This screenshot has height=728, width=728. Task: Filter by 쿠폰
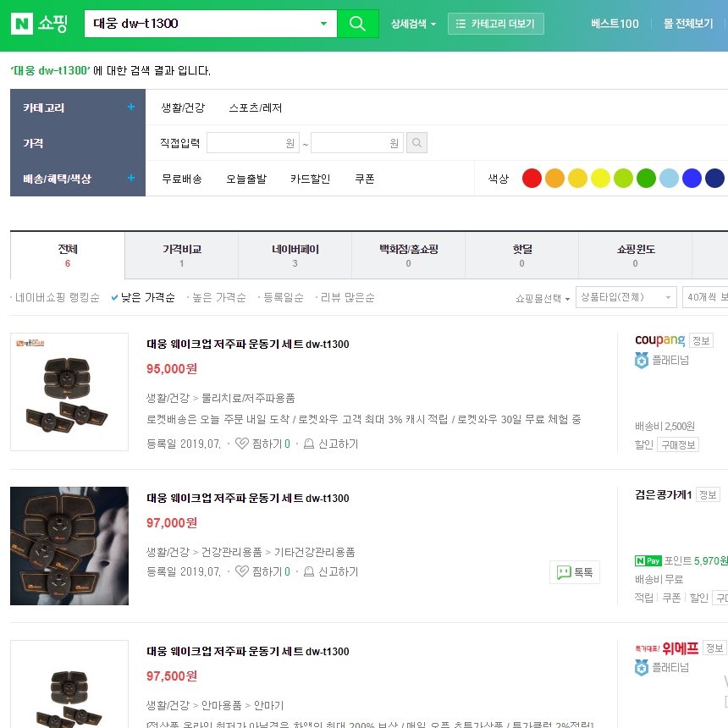coord(365,179)
